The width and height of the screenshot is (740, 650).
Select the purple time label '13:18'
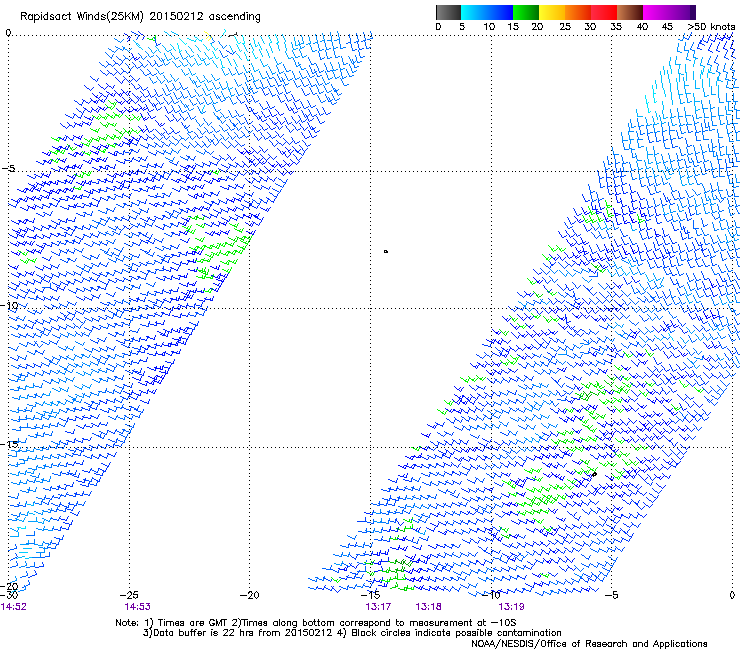[429, 607]
